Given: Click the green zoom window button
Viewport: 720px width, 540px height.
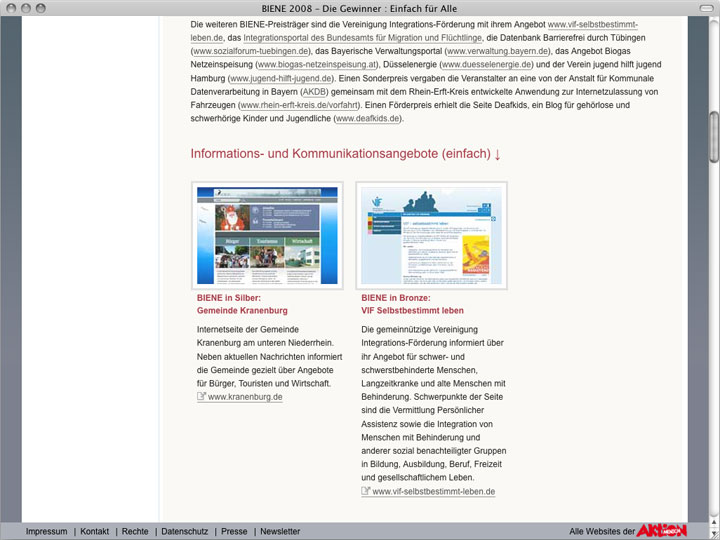Looking at the screenshot, I should click(x=40, y=8).
